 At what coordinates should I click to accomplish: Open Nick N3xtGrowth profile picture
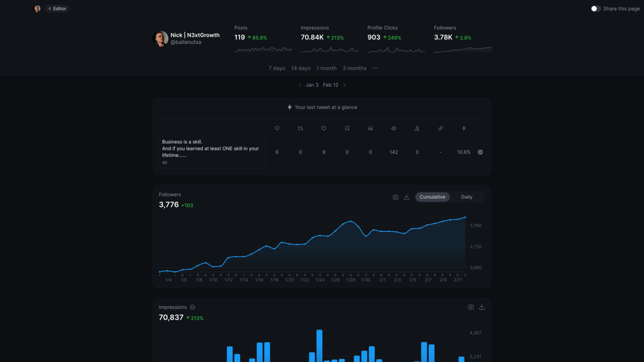click(160, 38)
